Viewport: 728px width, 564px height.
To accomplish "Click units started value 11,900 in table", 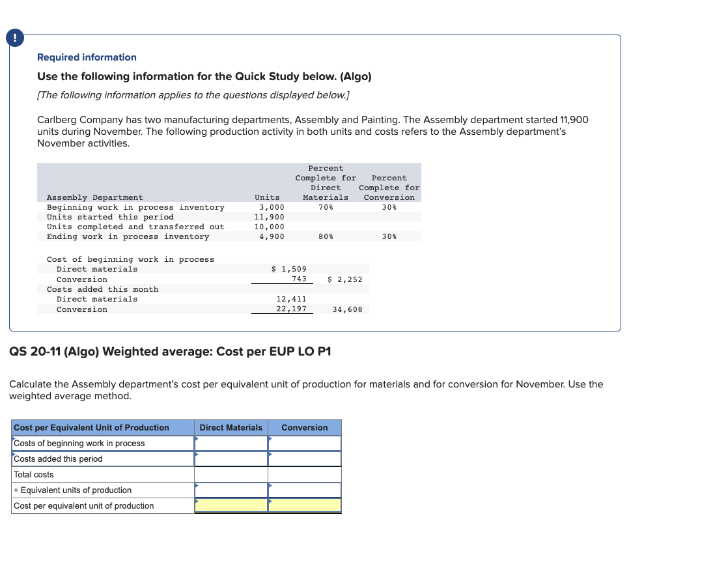I will tap(270, 217).
